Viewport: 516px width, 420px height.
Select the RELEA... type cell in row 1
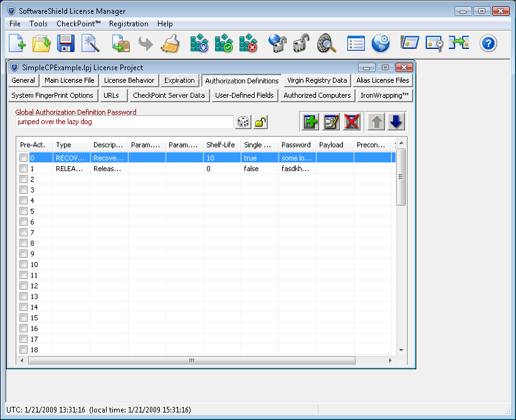pyautogui.click(x=71, y=169)
